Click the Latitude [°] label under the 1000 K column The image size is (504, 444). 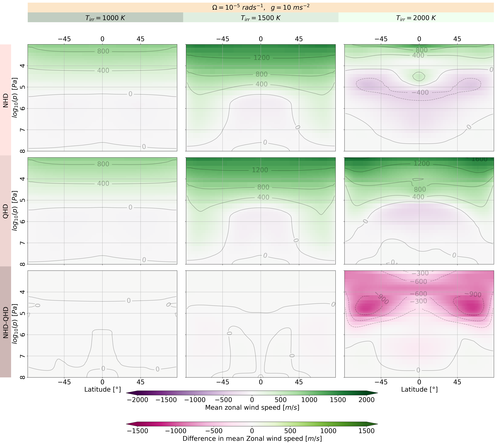click(x=103, y=389)
